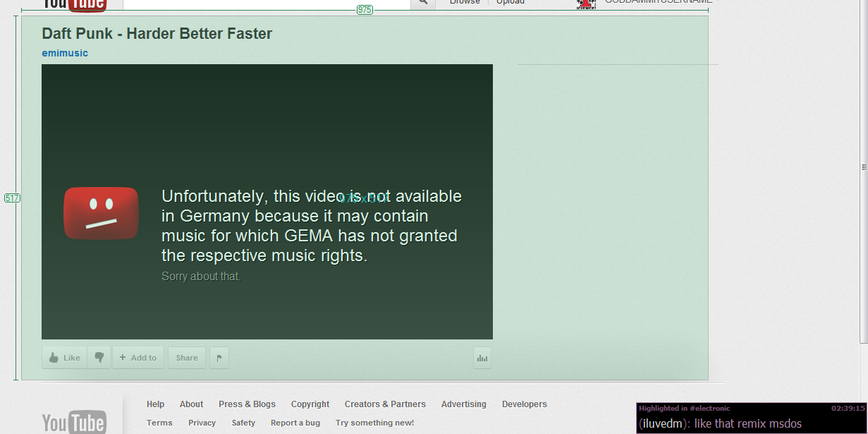The width and height of the screenshot is (868, 434).
Task: Click the video title Daft Punk - Harder Better Faster
Action: coord(157,33)
